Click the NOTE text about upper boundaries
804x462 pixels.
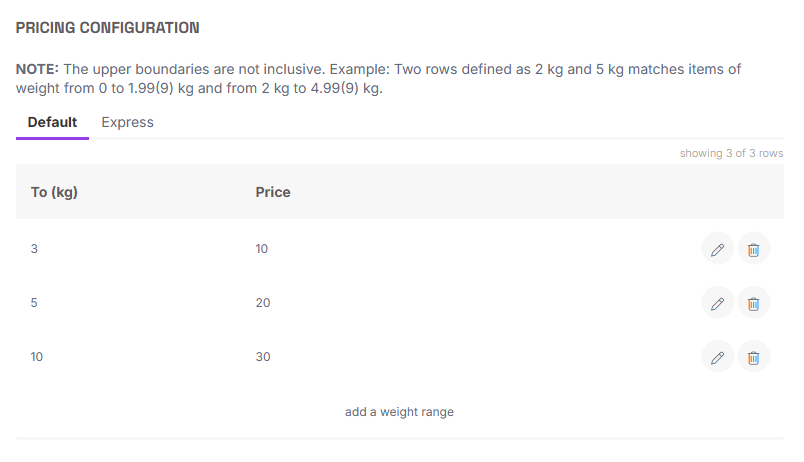(380, 79)
